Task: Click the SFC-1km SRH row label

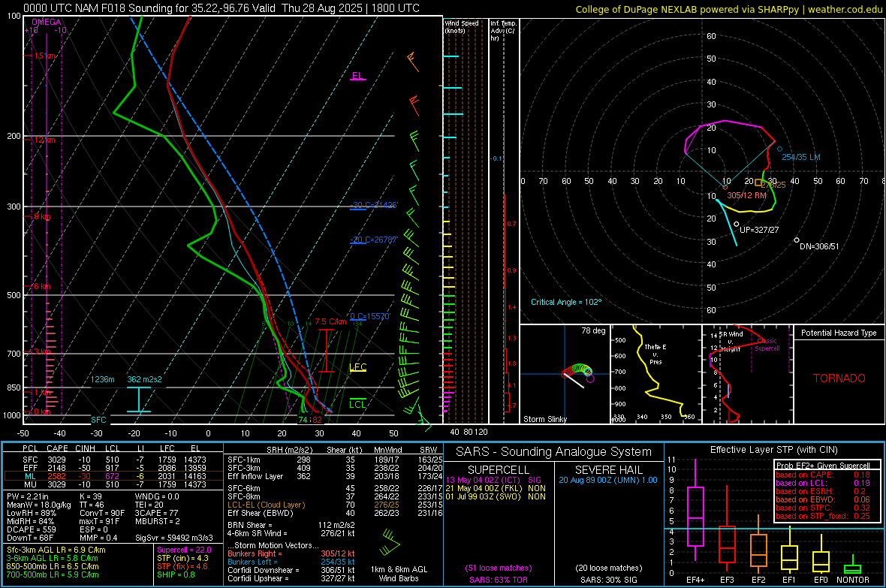Action: pos(244,460)
